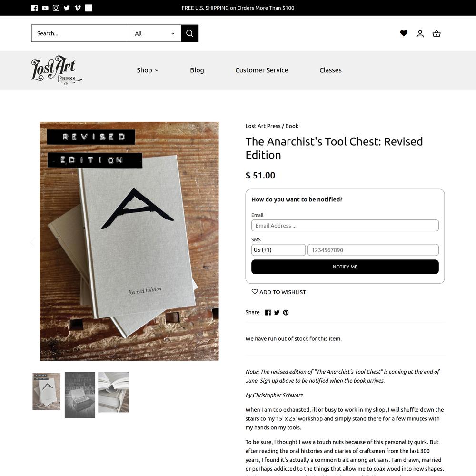476x476 pixels.
Task: Share product via Facebook icon
Action: coord(268,313)
